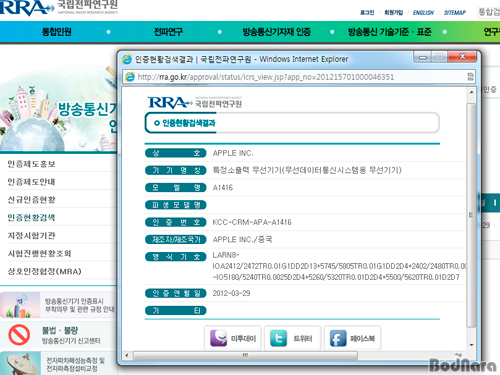Click the popup vertical scrollbar up arrow
The height and width of the screenshot is (375, 500).
point(471,92)
